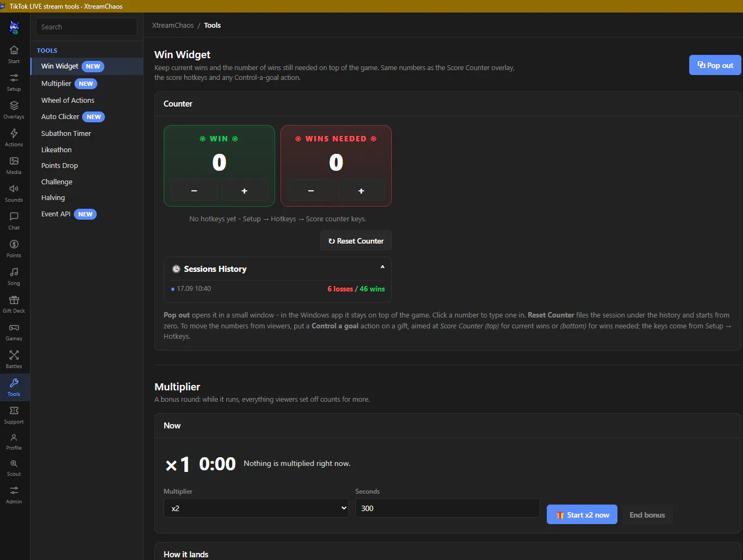The width and height of the screenshot is (743, 560).
Task: Click the XtreamChaos logo icon
Action: coord(14,27)
